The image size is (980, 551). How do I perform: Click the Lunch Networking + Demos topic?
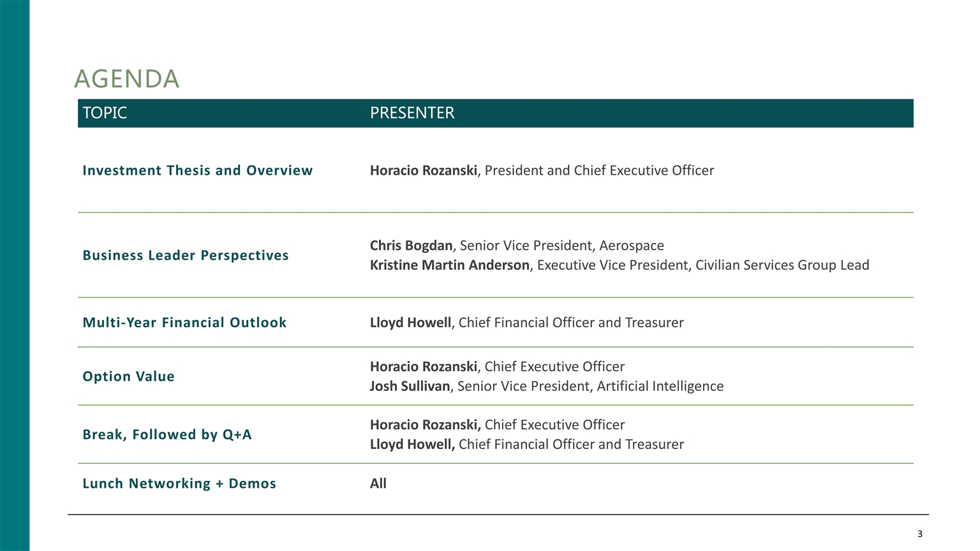(179, 483)
